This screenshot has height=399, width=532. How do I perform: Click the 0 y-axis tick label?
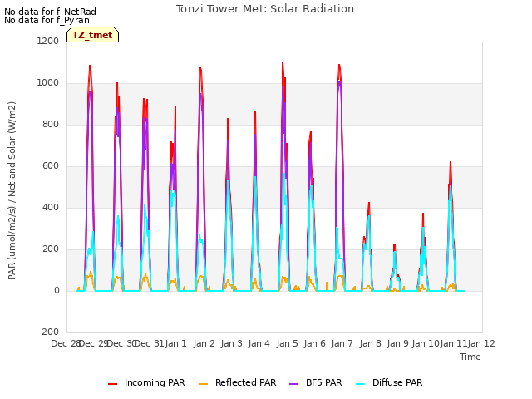coord(57,290)
